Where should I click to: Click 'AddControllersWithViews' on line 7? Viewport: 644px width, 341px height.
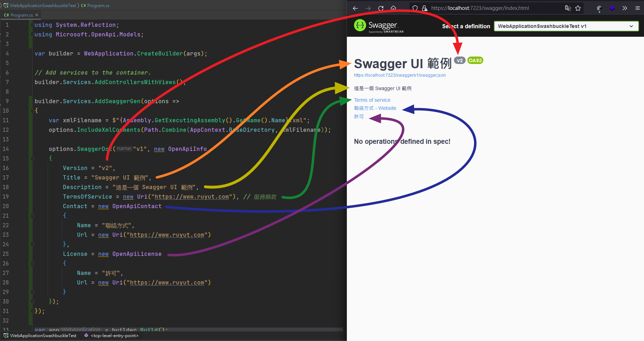(x=135, y=82)
